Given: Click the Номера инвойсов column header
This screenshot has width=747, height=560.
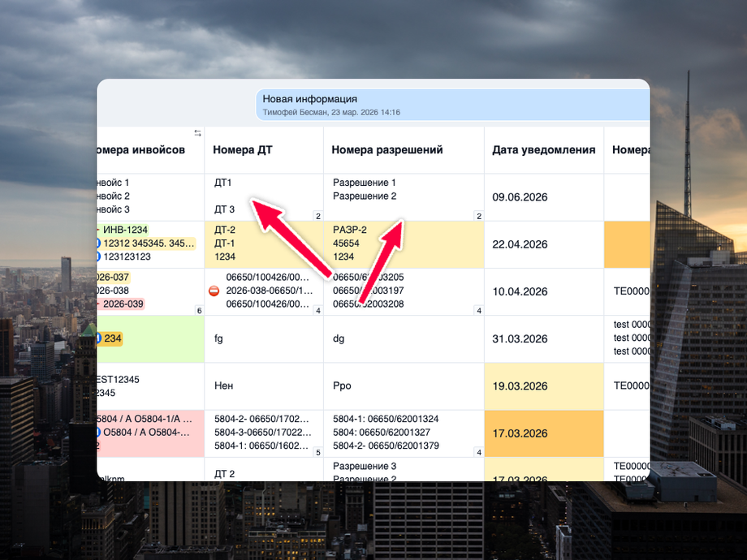Looking at the screenshot, I should (140, 150).
